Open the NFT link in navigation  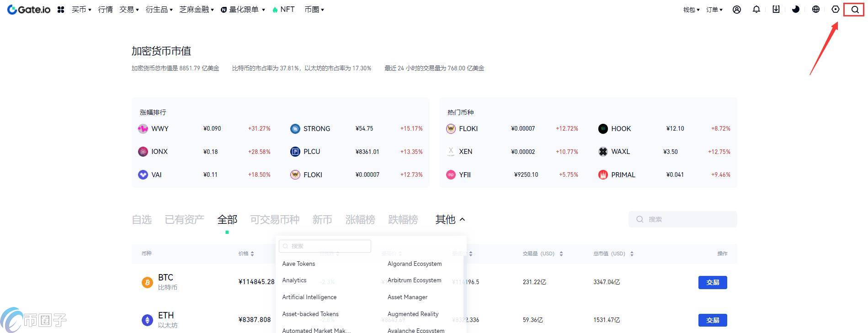[283, 10]
